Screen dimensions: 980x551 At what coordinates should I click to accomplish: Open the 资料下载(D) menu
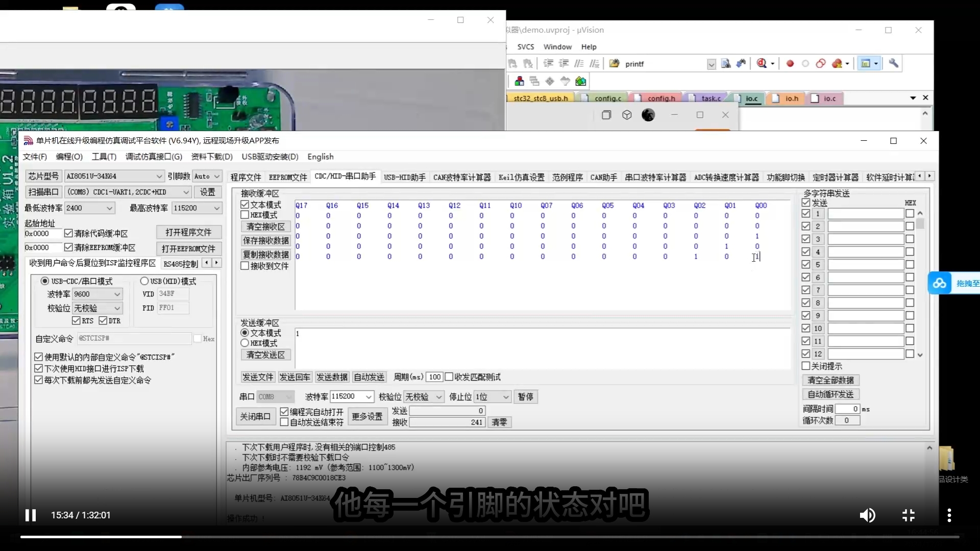(212, 157)
